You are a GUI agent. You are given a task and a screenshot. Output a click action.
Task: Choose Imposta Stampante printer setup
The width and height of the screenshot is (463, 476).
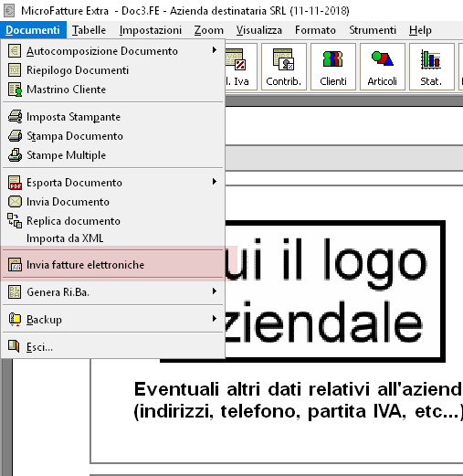pos(113,117)
